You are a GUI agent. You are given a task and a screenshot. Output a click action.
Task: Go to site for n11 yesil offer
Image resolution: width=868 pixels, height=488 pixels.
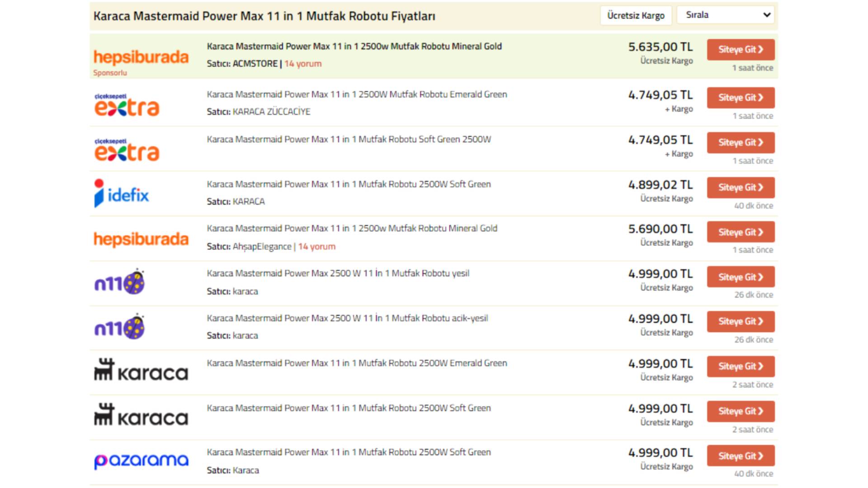coord(741,277)
